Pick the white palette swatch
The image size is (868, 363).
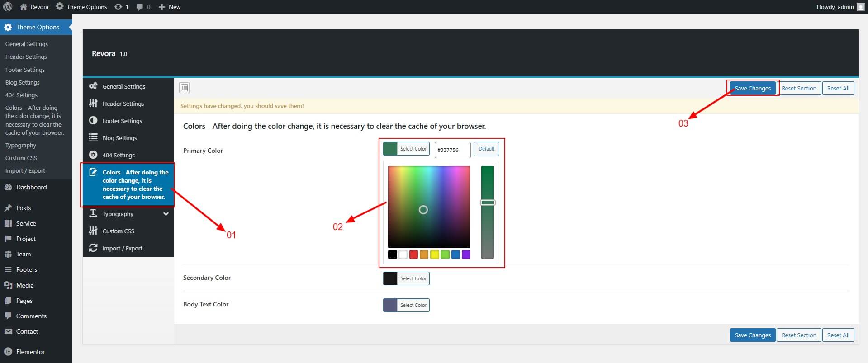[x=403, y=255]
